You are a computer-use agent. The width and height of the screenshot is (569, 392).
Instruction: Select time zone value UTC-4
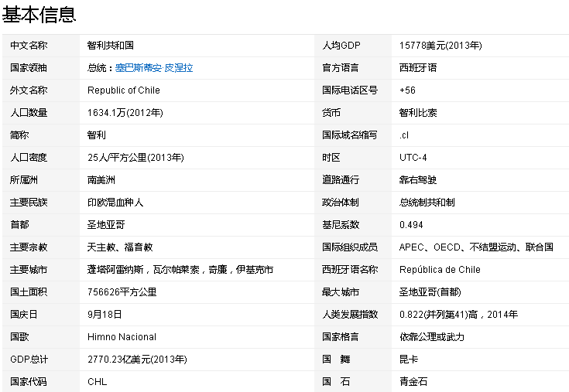[413, 158]
